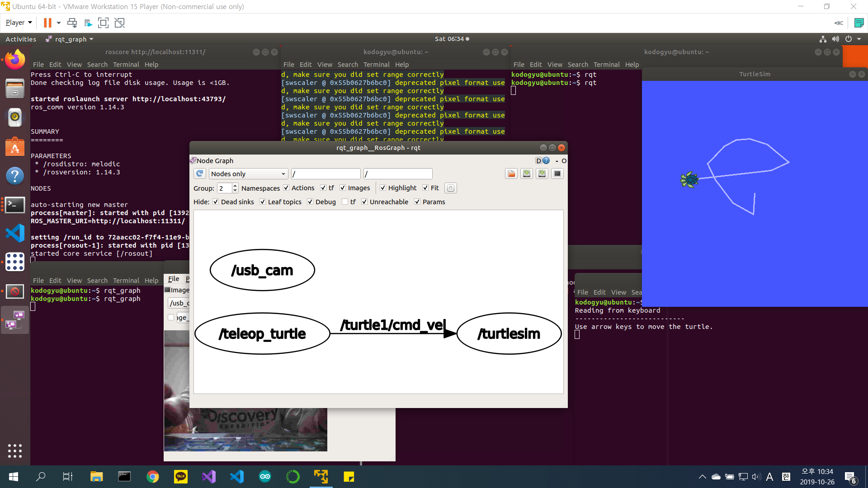868x488 pixels.
Task: Click the save as DOT graph icon
Action: pos(527,174)
